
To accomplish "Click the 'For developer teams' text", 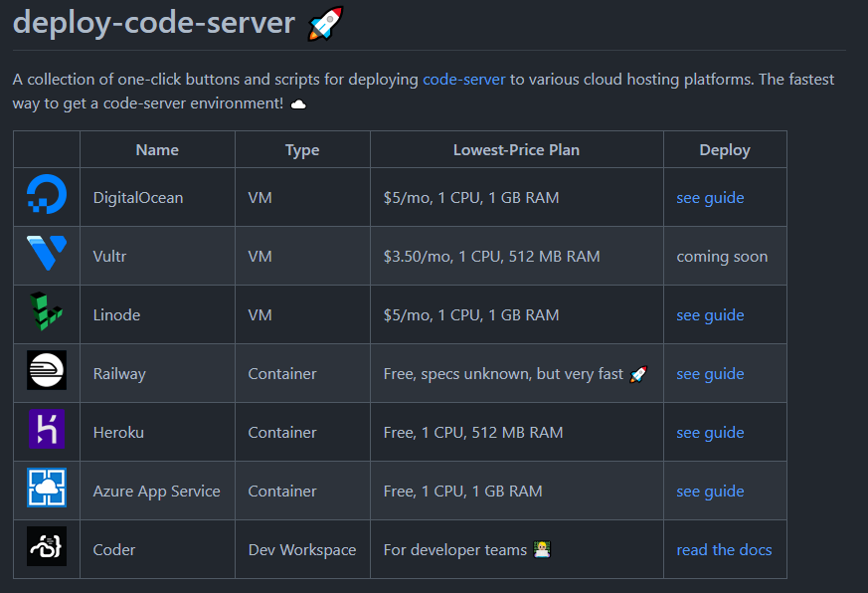I will [455, 550].
